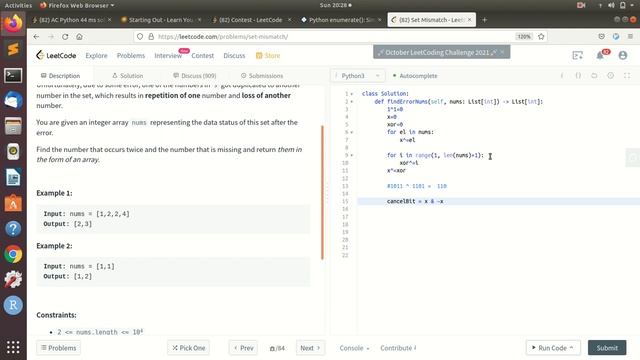Bookmark this page with star icon
This screenshot has width=640, height=360.
[541, 37]
